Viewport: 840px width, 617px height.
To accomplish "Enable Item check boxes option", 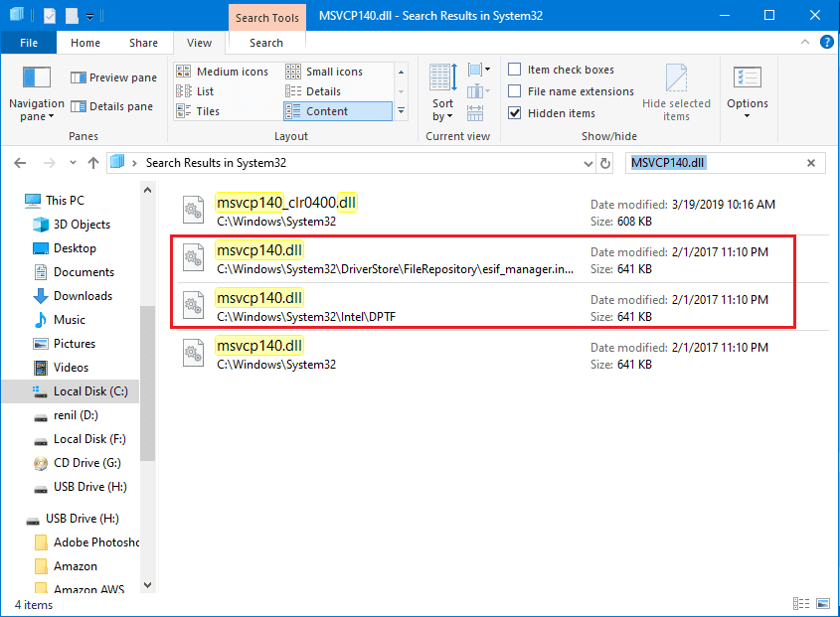I will point(515,70).
